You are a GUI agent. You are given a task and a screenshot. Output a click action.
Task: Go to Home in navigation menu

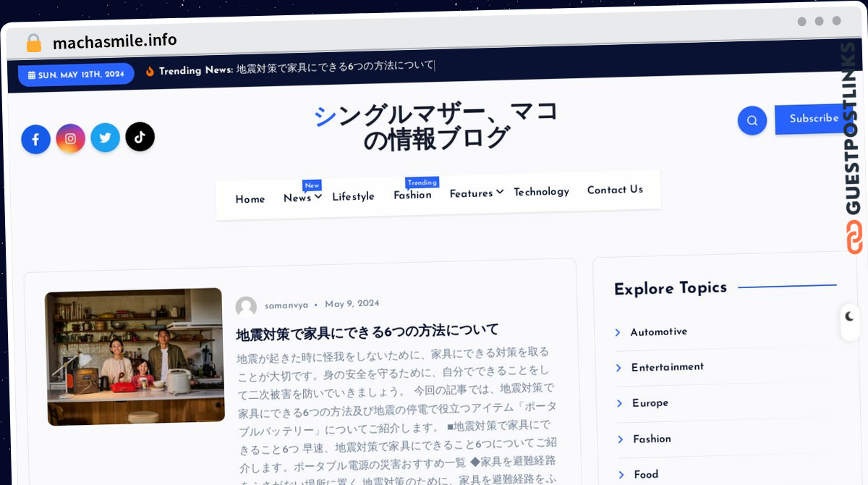(x=250, y=199)
